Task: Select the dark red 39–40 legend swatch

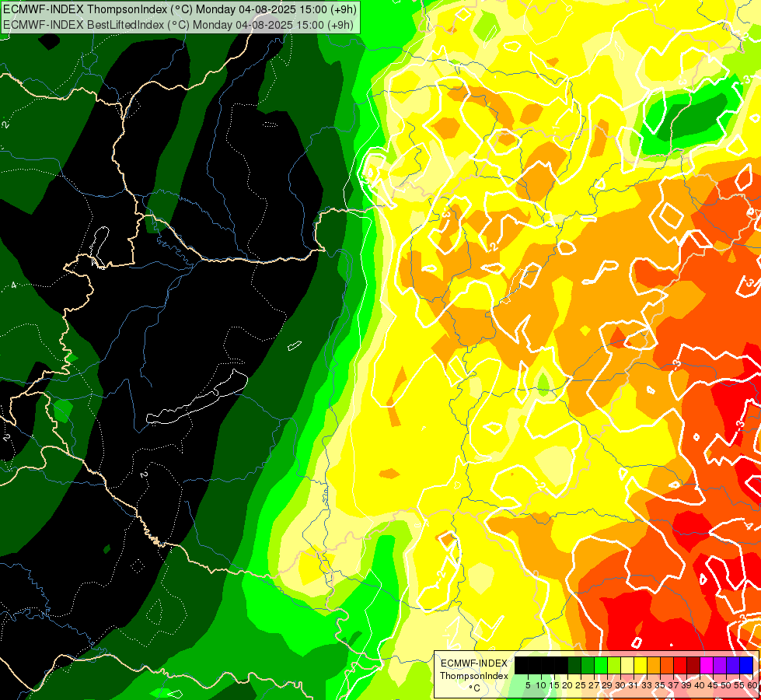Action: pos(693,666)
